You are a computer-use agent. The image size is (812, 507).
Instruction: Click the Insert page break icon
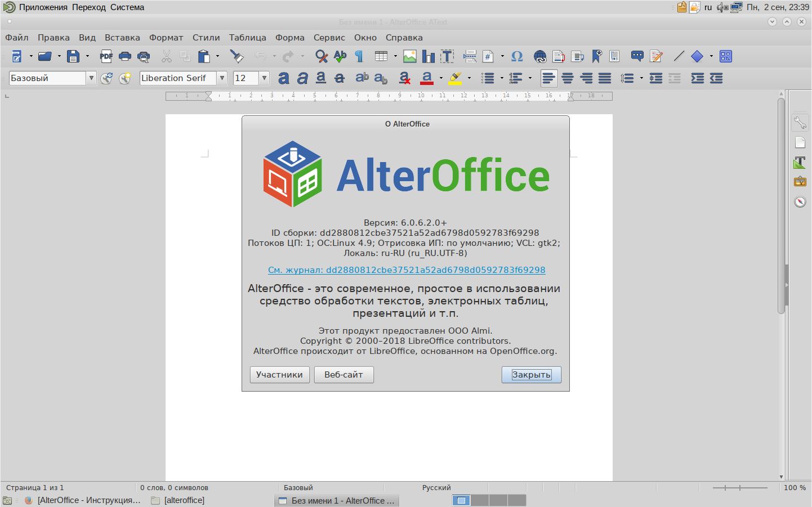tap(470, 56)
